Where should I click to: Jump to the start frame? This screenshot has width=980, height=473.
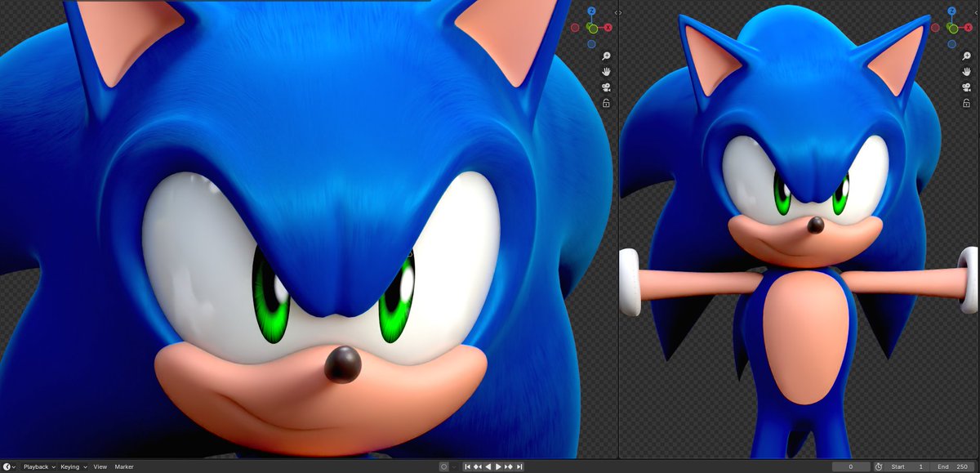coord(468,466)
